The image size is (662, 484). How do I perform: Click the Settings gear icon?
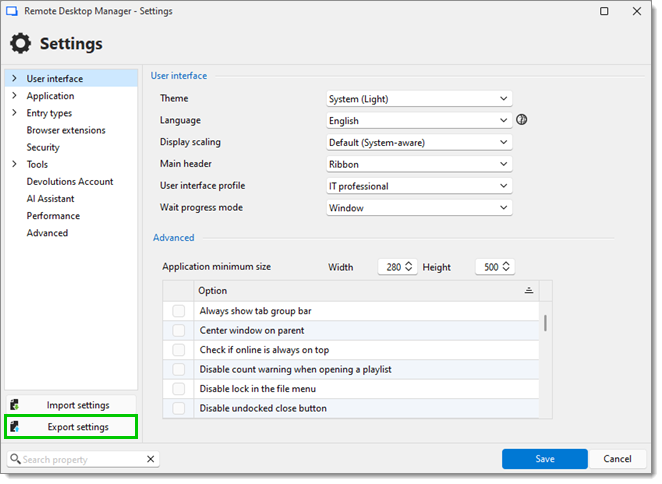(x=20, y=44)
